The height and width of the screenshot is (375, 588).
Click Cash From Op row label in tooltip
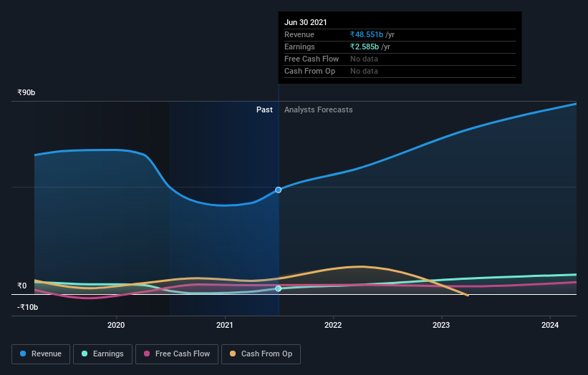[x=309, y=71]
